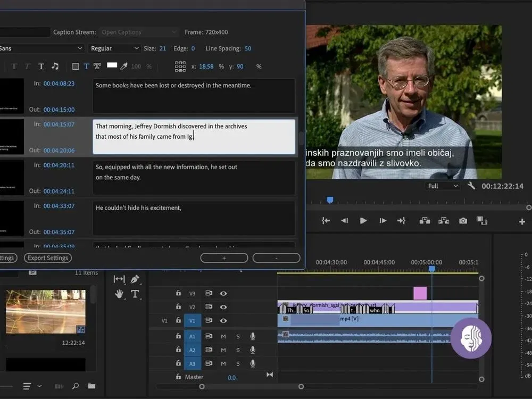
Task: Click the Program monitor blue playhead marker
Action: click(330, 200)
